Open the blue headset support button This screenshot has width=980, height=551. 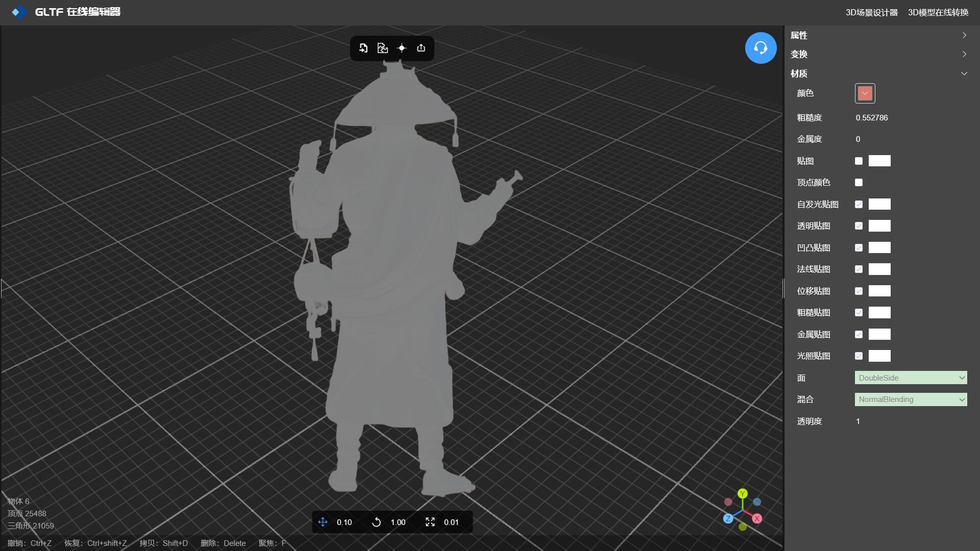click(761, 48)
